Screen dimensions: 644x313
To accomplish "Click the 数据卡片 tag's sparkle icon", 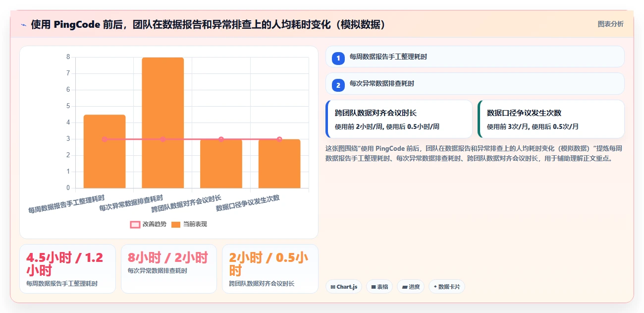I will 435,287.
